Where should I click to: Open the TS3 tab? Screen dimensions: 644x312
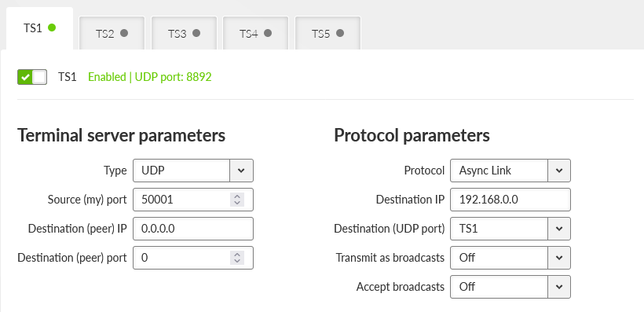(184, 33)
